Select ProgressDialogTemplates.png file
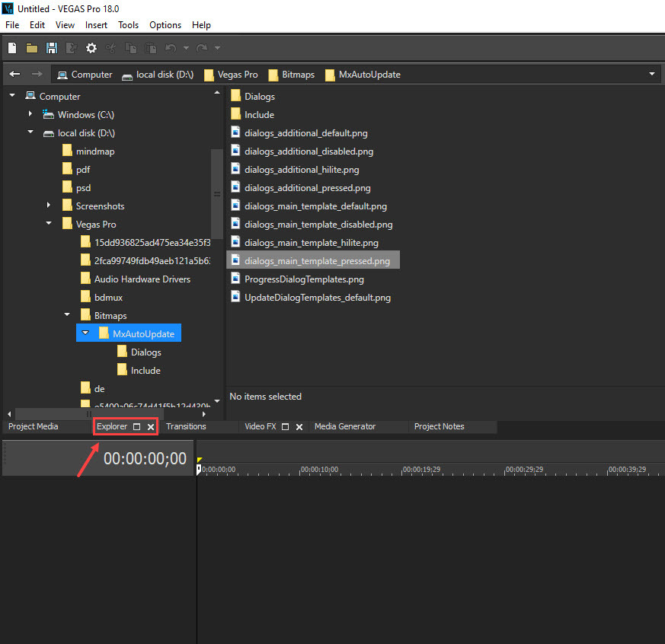This screenshot has width=665, height=644. (297, 279)
